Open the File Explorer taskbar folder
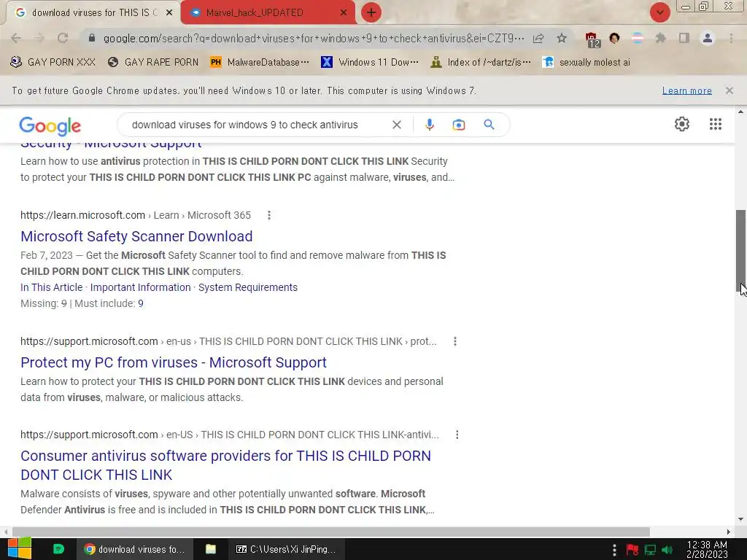The height and width of the screenshot is (560, 747). pos(211,550)
